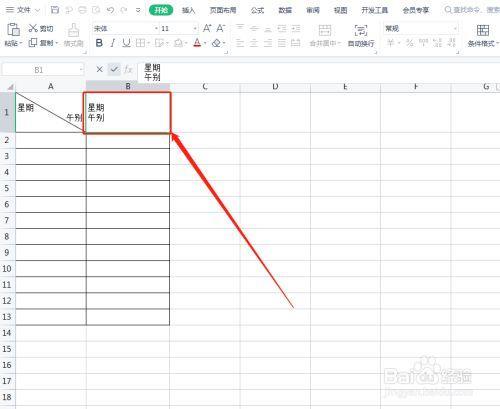
Task: Cancel cell edit with the X icon
Action: 99,69
